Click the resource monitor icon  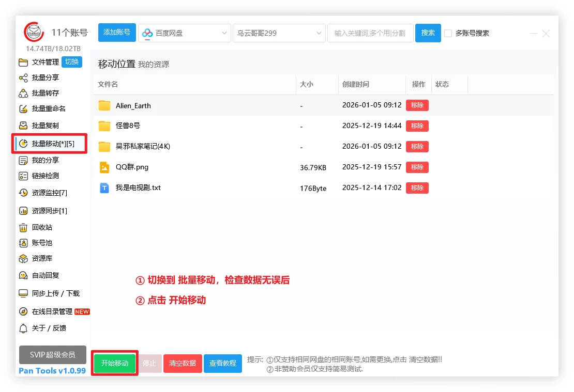pos(23,193)
